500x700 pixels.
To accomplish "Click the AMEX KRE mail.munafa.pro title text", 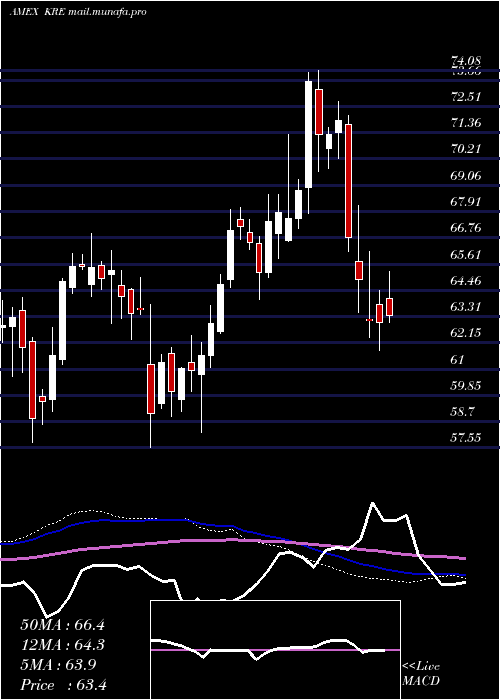I will pos(79,12).
